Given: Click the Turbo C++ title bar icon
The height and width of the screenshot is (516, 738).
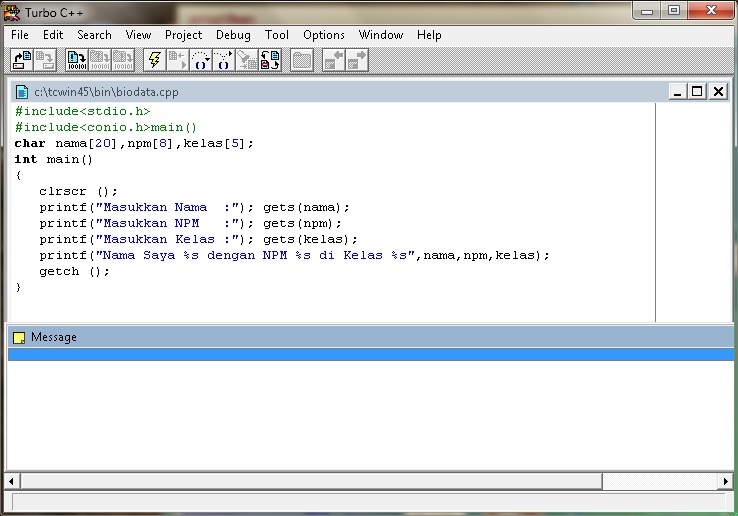Looking at the screenshot, I should point(12,12).
